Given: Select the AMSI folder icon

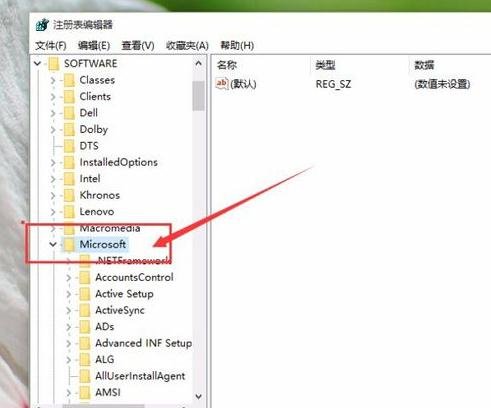Looking at the screenshot, I should pos(85,392).
